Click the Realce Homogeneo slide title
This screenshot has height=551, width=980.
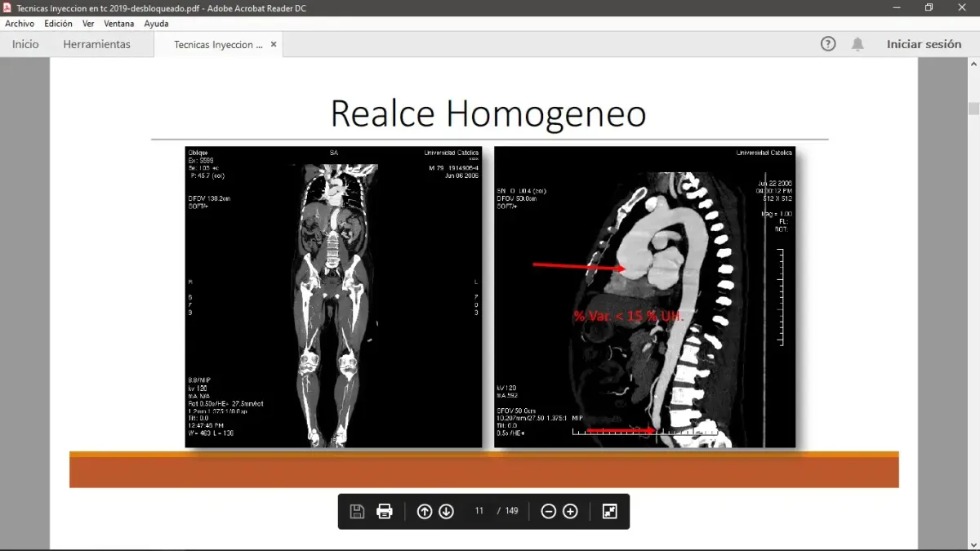click(488, 113)
